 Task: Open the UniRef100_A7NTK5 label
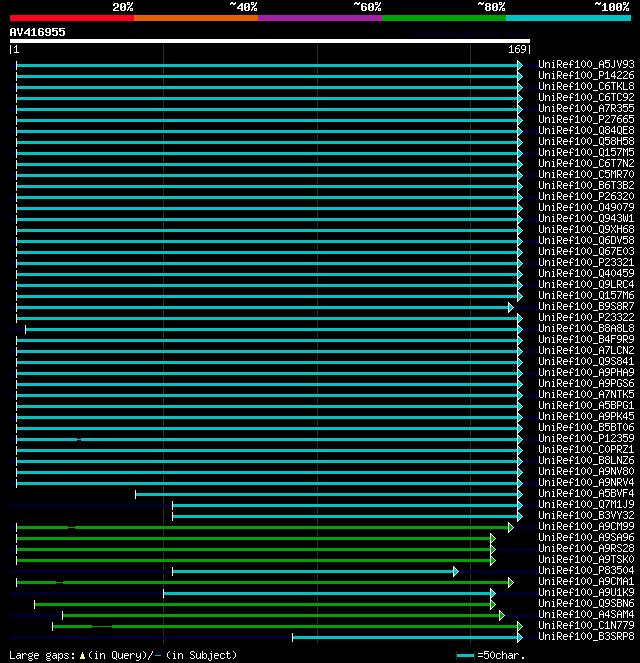[586, 395]
